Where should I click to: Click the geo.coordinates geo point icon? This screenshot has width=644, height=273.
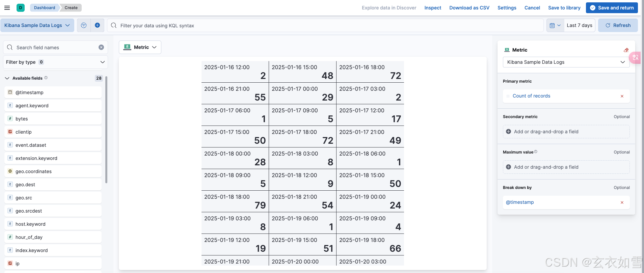pyautogui.click(x=10, y=171)
